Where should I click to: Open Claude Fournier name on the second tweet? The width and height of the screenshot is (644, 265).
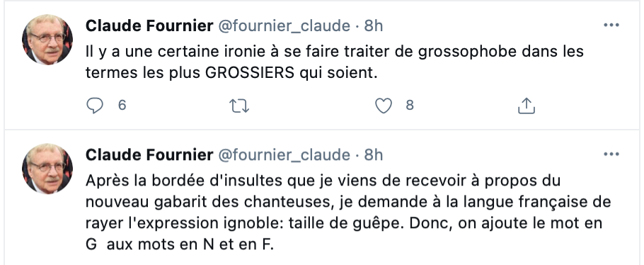[x=149, y=155]
